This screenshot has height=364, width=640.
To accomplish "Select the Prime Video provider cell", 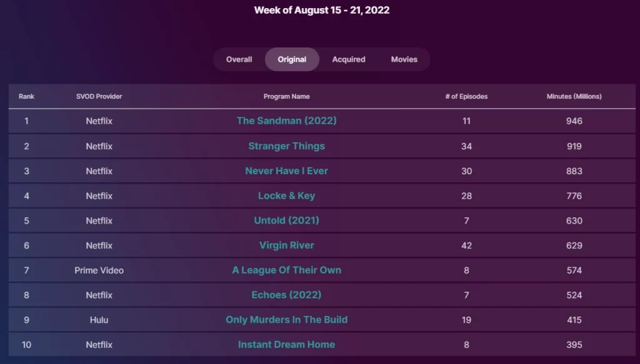I will coord(99,270).
